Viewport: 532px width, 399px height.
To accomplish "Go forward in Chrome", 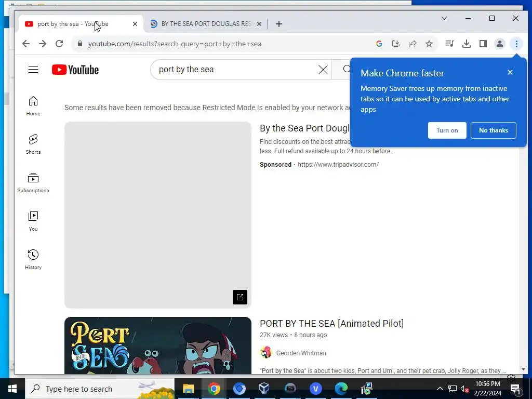I will point(43,44).
